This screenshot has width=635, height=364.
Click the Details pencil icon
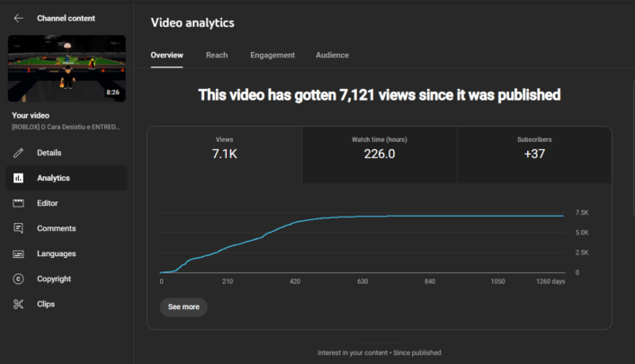click(x=19, y=153)
